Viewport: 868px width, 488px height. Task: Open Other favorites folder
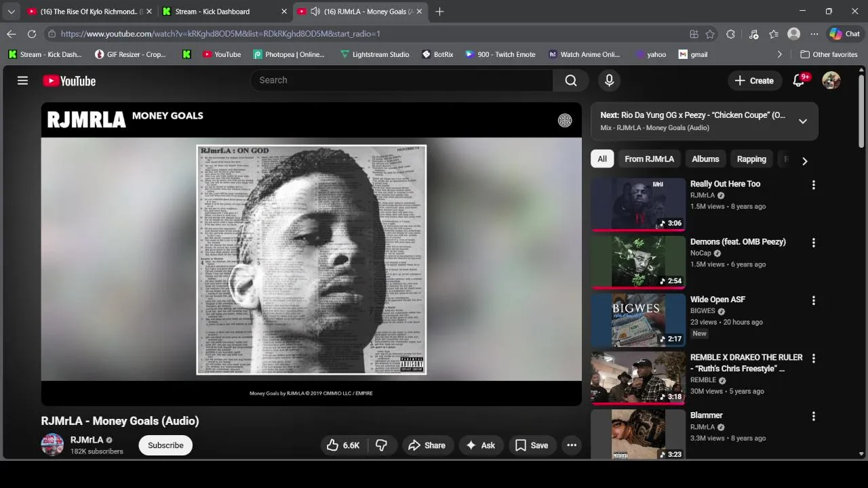[x=829, y=54]
